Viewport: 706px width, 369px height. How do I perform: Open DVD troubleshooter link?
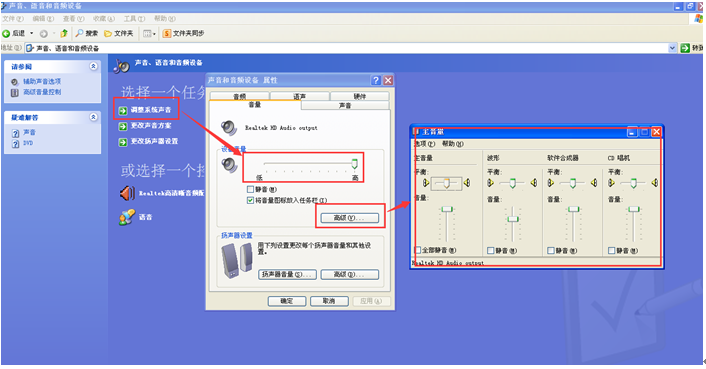click(x=28, y=143)
